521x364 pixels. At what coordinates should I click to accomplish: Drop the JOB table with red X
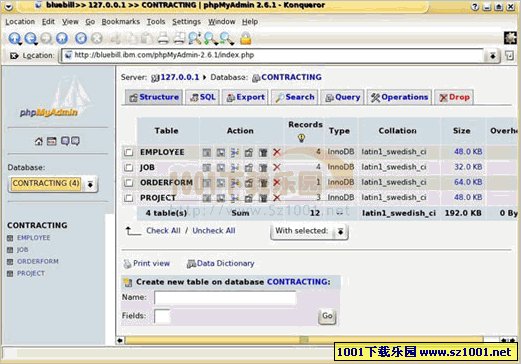point(277,167)
